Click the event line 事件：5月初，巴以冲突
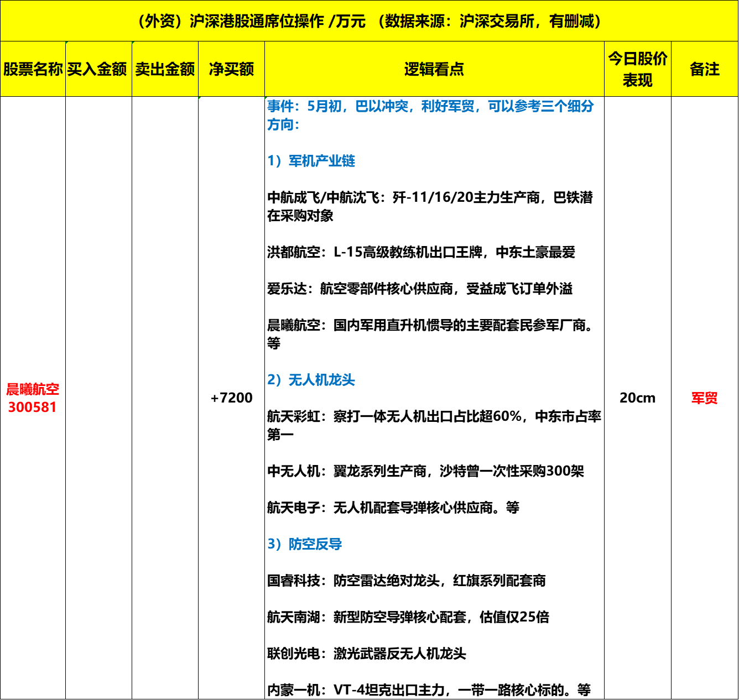Image resolution: width=739 pixels, height=700 pixels. click(x=431, y=115)
